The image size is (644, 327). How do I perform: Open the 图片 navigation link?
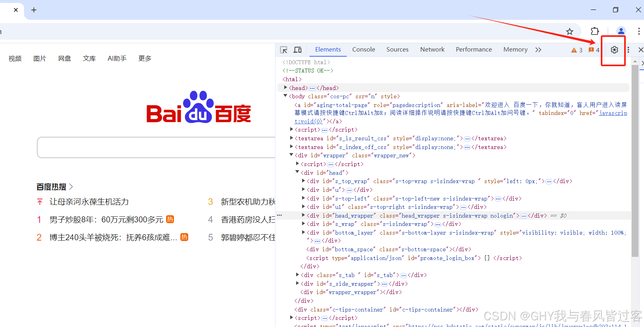pyautogui.click(x=40, y=59)
